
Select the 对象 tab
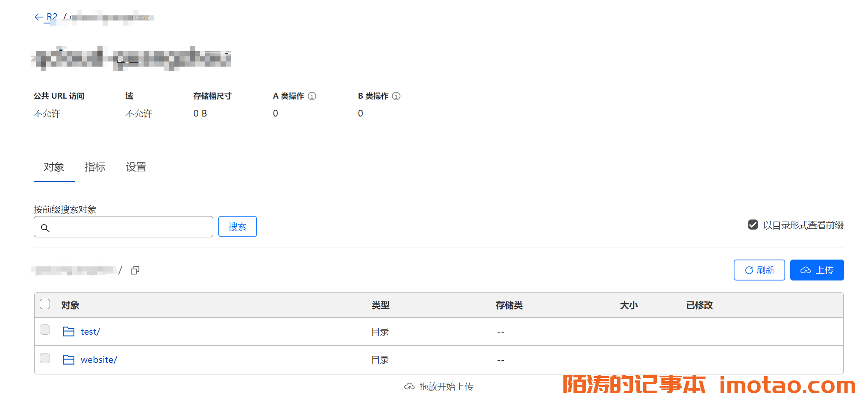[54, 167]
